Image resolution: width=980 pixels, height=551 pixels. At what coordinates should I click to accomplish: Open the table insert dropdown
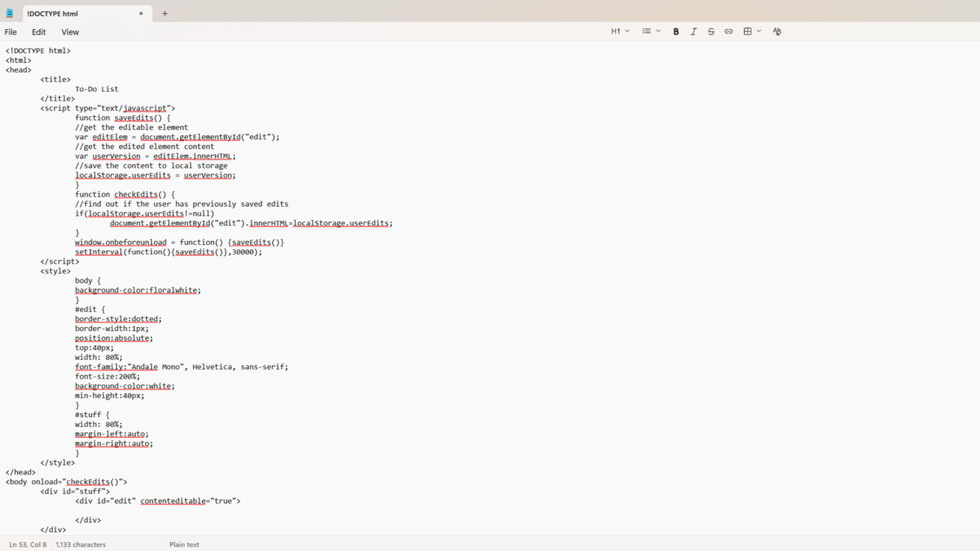(x=752, y=31)
